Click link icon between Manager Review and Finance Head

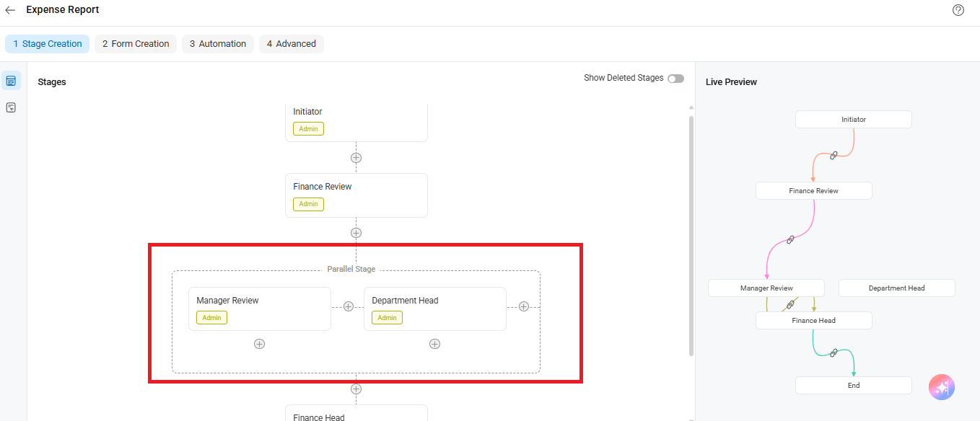(790, 304)
